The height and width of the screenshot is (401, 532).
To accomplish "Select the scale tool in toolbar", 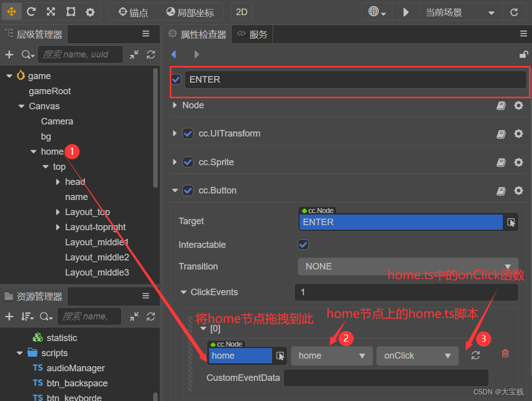I will coord(51,12).
